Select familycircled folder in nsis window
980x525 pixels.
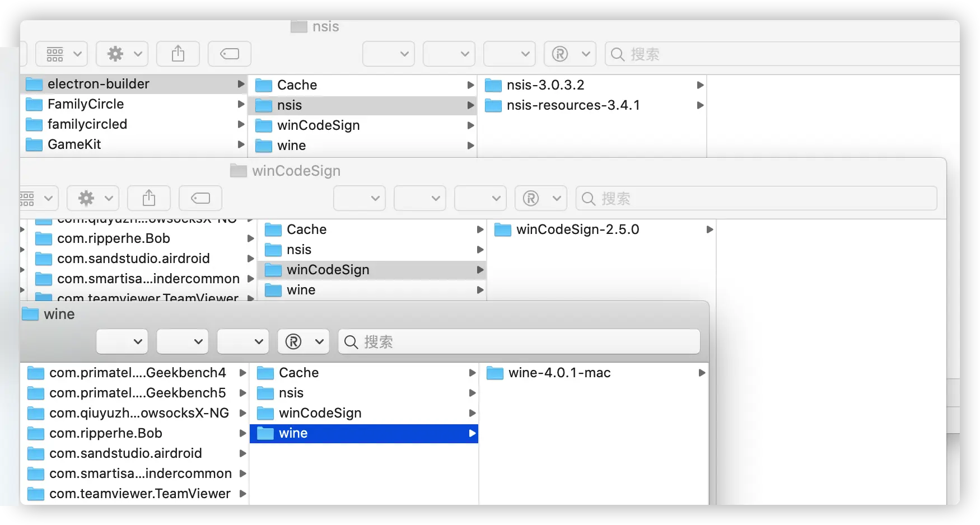(x=87, y=124)
